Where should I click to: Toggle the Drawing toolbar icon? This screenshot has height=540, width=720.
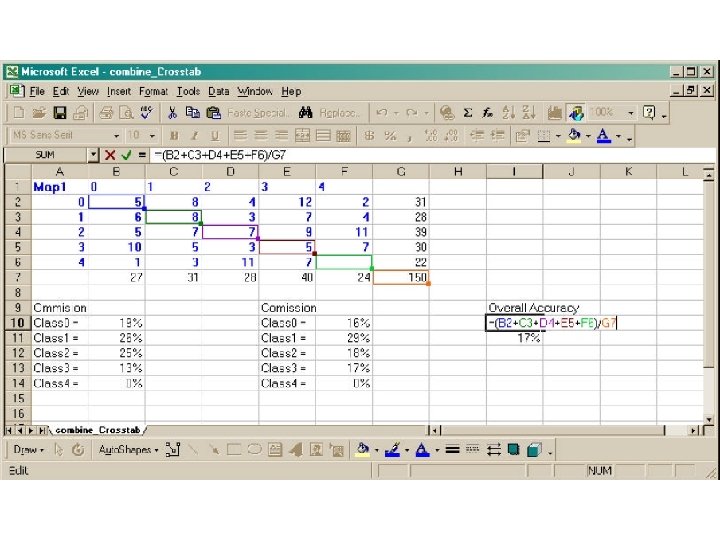coord(576,112)
